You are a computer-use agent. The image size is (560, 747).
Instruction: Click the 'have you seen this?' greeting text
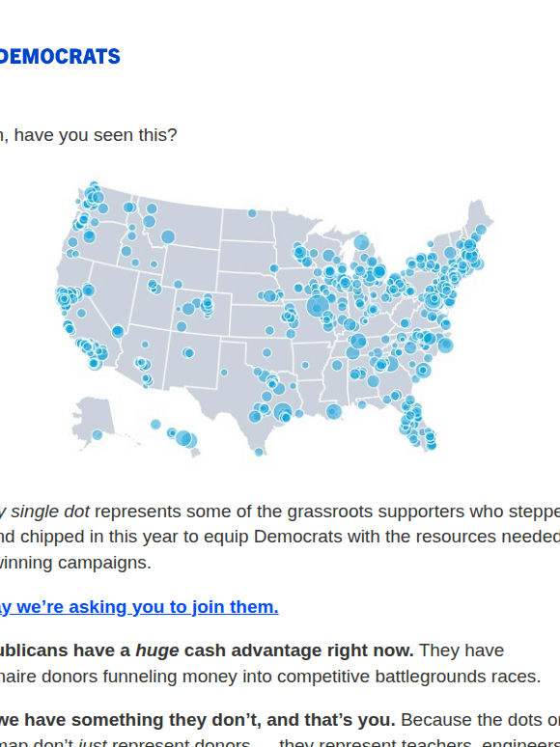88,135
